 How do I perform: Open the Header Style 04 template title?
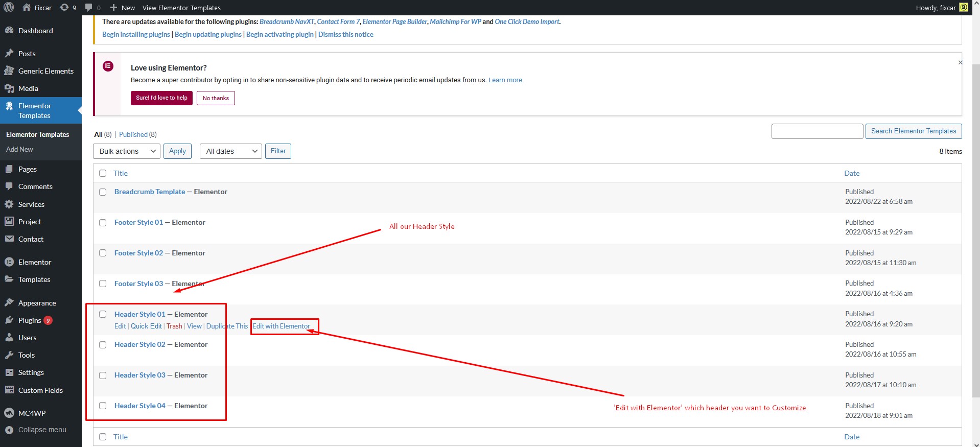click(x=140, y=406)
